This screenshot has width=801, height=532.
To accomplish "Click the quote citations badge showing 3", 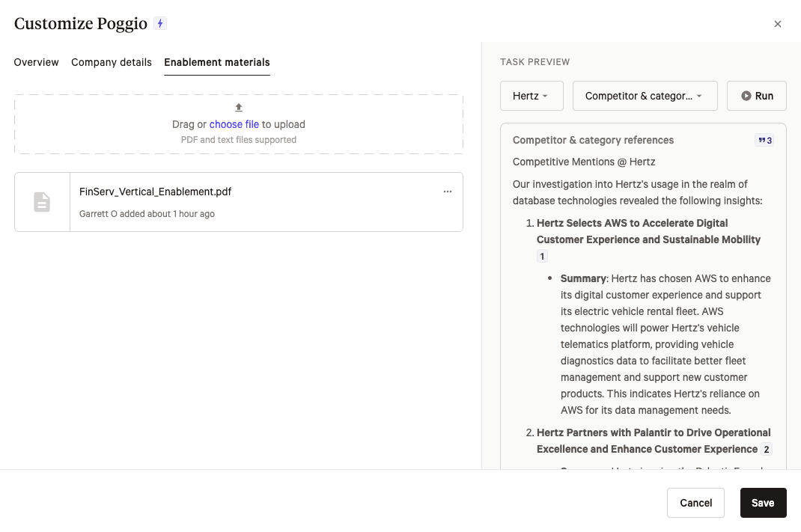I will pyautogui.click(x=764, y=140).
